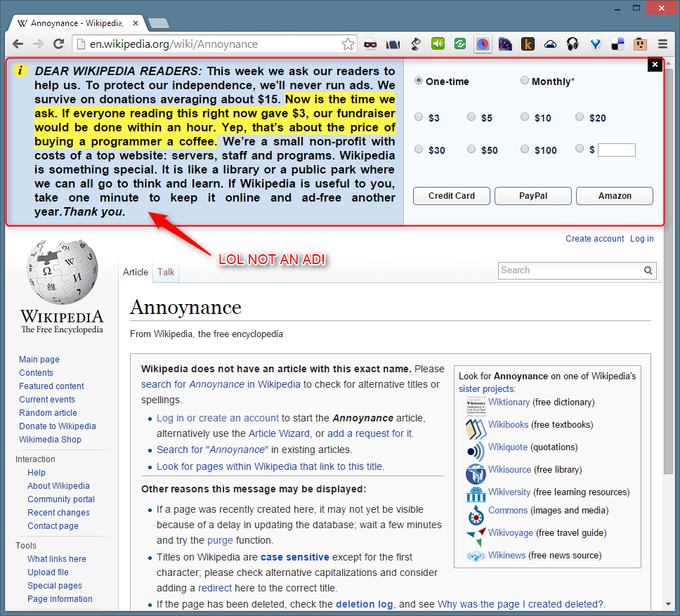Open Community portal link
The width and height of the screenshot is (680, 616).
(61, 499)
